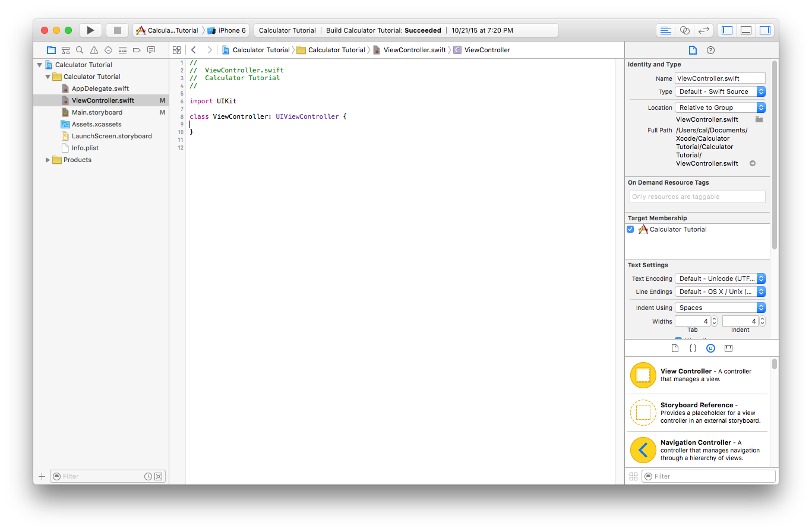
Task: Select the Storyboard Reference library object
Action: 697,413
